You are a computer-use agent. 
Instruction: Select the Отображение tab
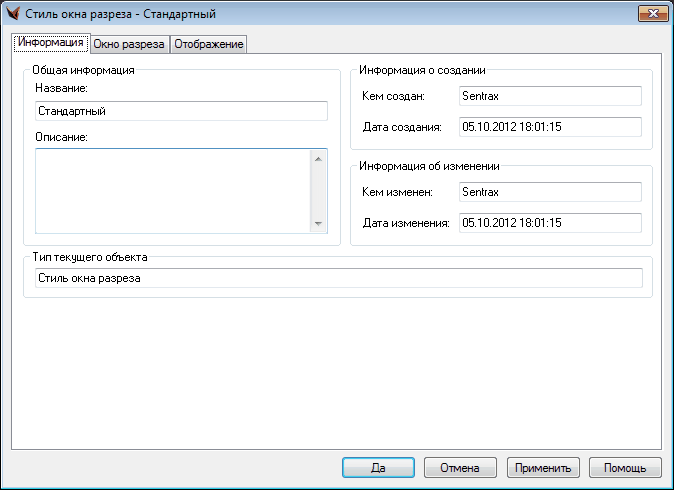tap(208, 44)
